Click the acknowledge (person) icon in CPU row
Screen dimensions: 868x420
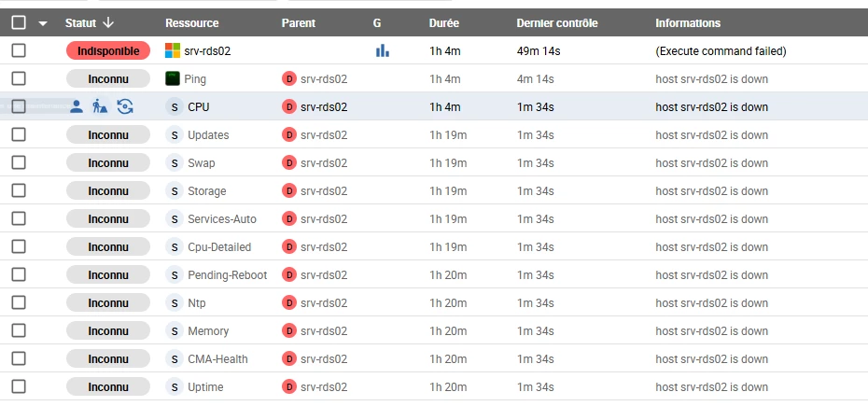tap(77, 106)
